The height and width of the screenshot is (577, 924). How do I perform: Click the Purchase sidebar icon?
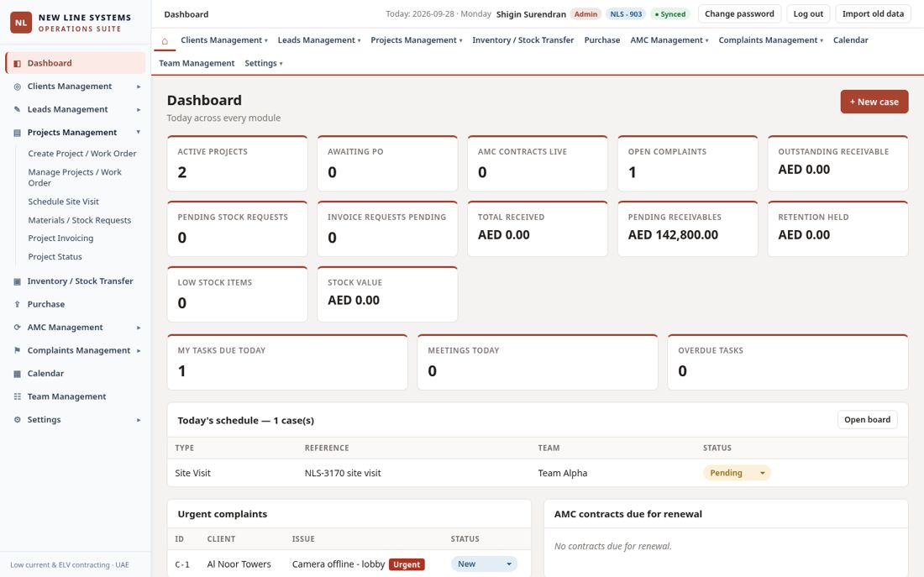click(x=17, y=304)
